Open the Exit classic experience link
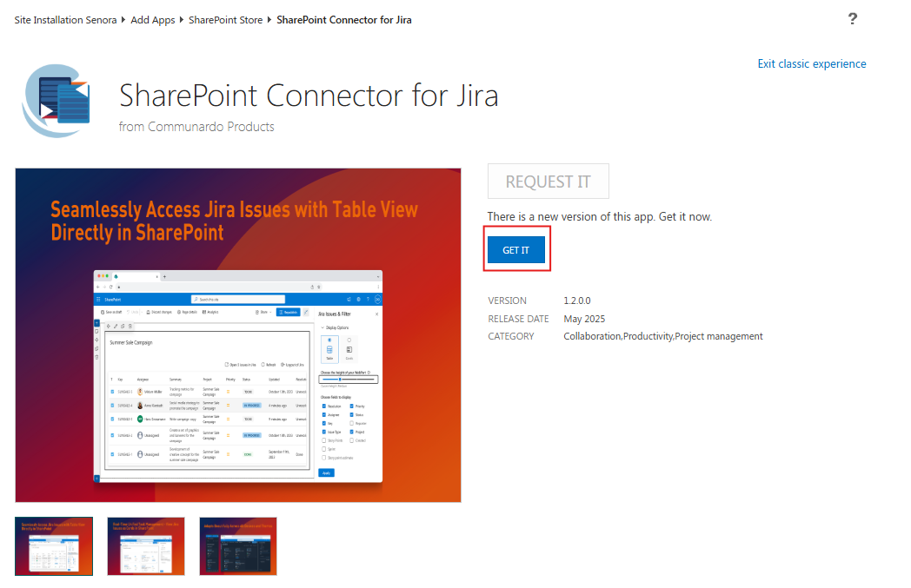The image size is (911, 588). coord(811,63)
